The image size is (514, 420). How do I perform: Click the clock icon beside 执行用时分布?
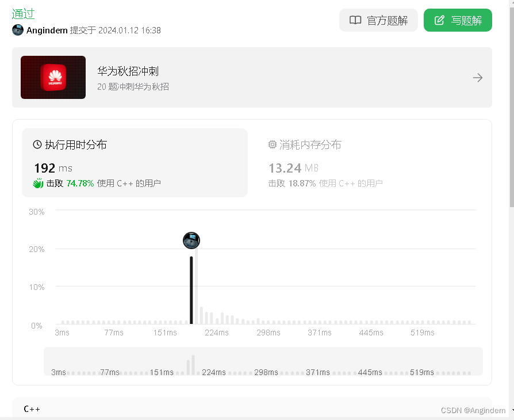(x=37, y=144)
